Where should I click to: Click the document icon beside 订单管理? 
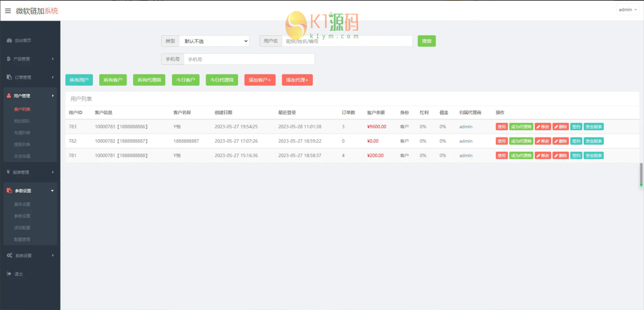pyautogui.click(x=9, y=77)
